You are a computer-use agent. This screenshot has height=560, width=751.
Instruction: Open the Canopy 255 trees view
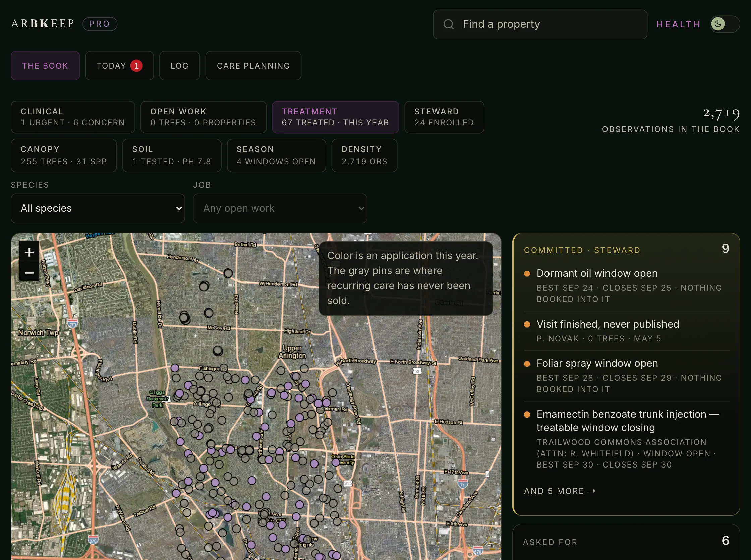tap(64, 155)
